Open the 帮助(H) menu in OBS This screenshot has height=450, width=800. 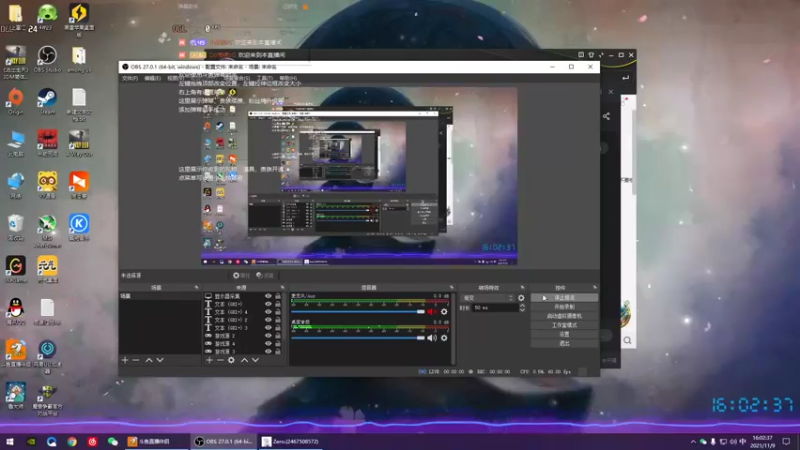coord(288,79)
